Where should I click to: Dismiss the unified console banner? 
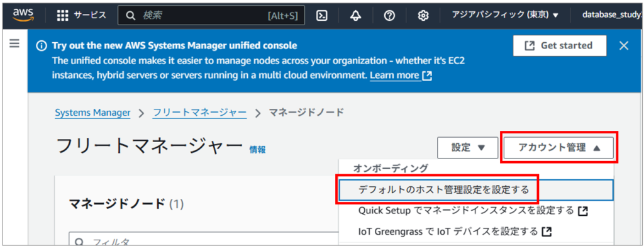pos(624,45)
